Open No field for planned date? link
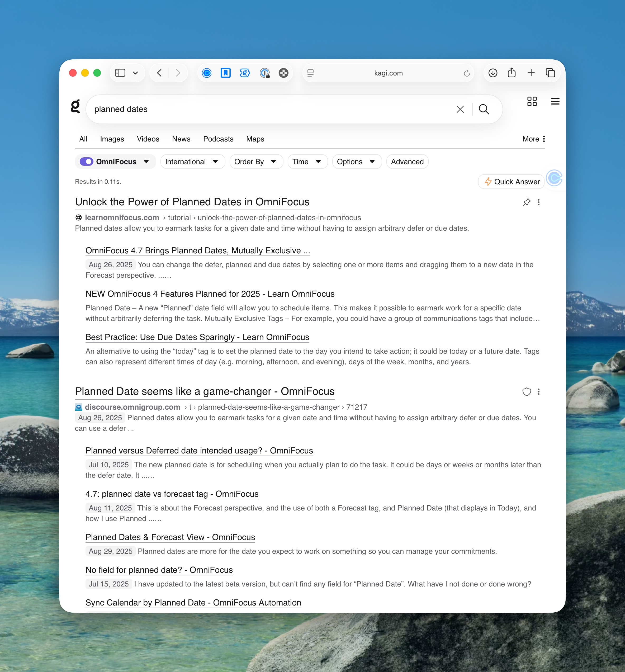Screen dimensions: 625x672 159,570
